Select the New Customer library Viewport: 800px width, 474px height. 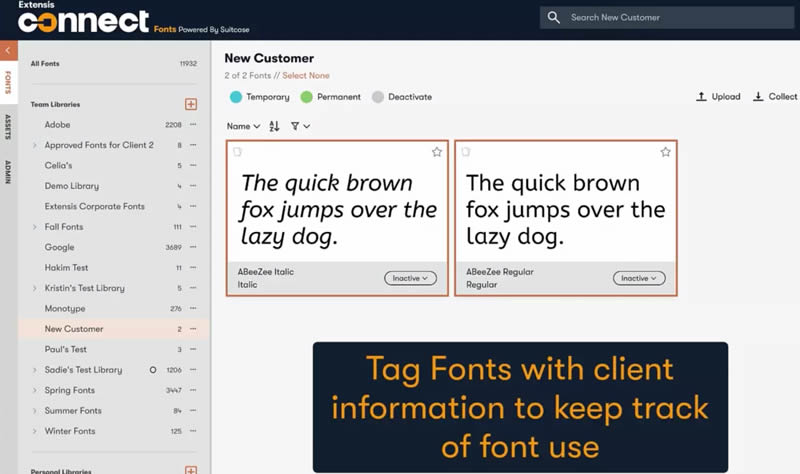pyautogui.click(x=73, y=329)
